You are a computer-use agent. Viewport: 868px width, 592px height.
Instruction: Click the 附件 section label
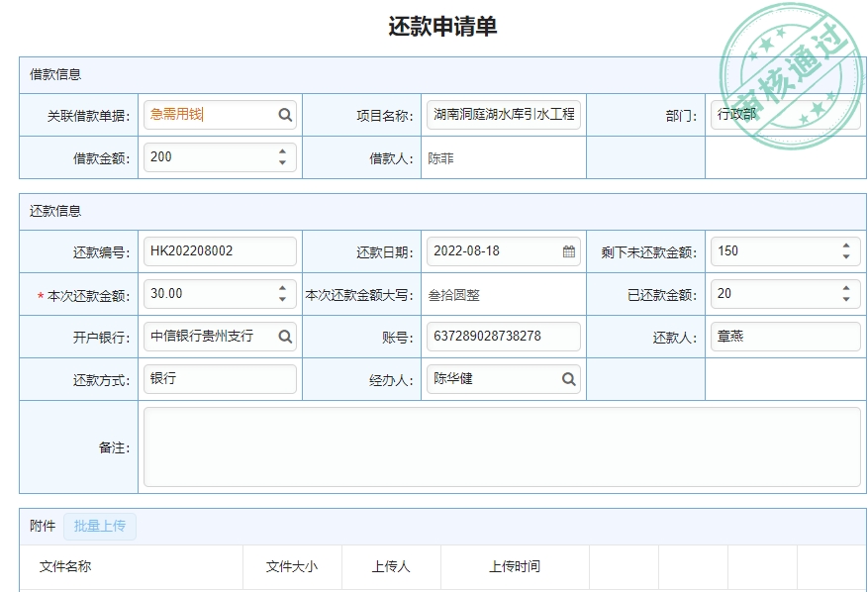[x=43, y=526]
